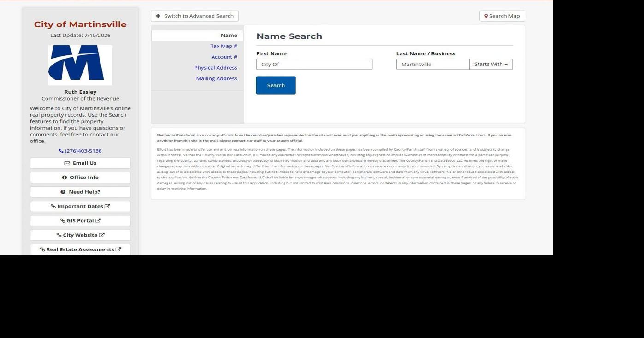Screen dimensions: 644x338
Task: Click the First Name label
Action: point(272,53)
